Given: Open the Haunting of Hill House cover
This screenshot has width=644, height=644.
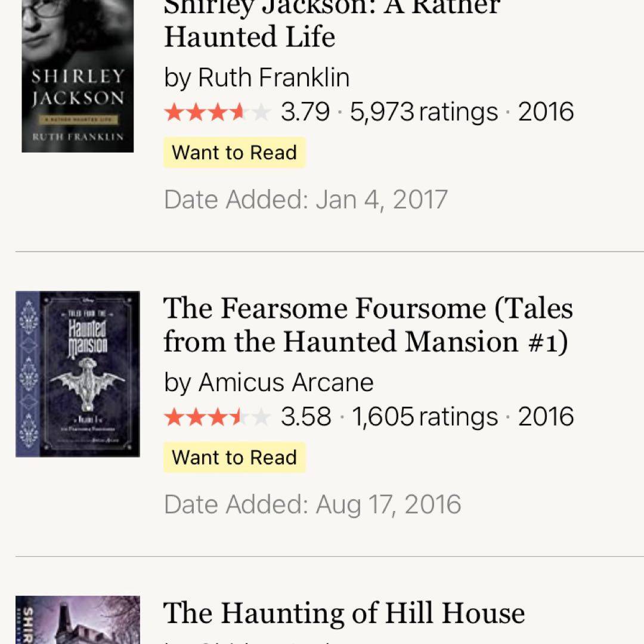Looking at the screenshot, I should pyautogui.click(x=78, y=620).
